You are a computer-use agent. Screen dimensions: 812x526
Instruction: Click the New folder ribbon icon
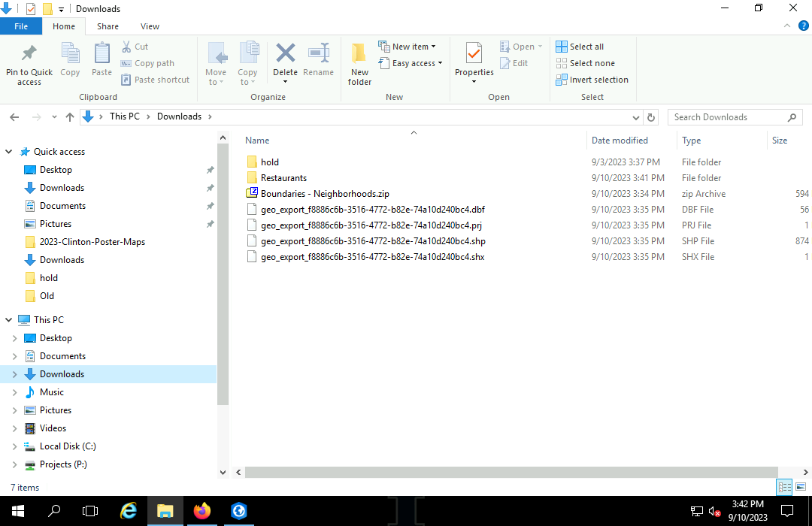359,56
